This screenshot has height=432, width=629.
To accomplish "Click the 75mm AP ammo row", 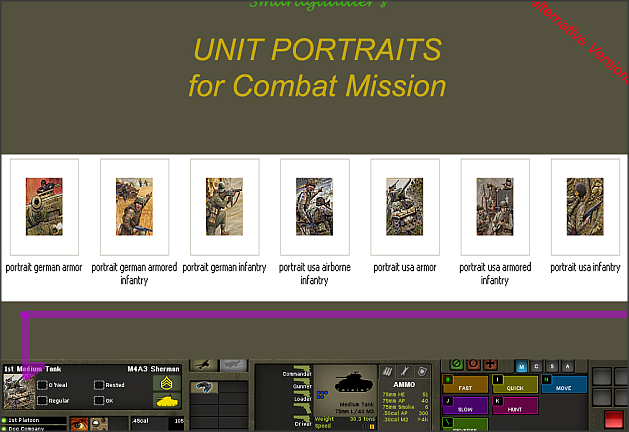I will [405, 401].
